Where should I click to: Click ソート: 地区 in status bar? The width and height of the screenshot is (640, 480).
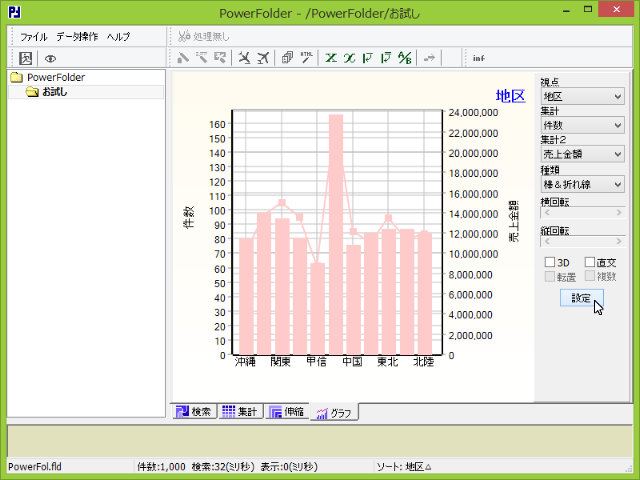click(404, 467)
